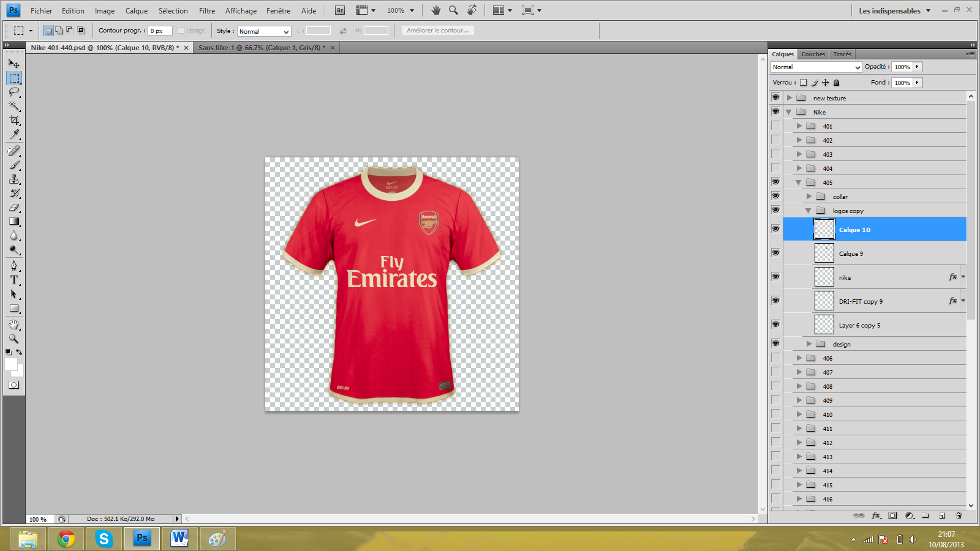Click the delete layer trash icon
Viewport: 980px width, 551px height.
(x=959, y=515)
